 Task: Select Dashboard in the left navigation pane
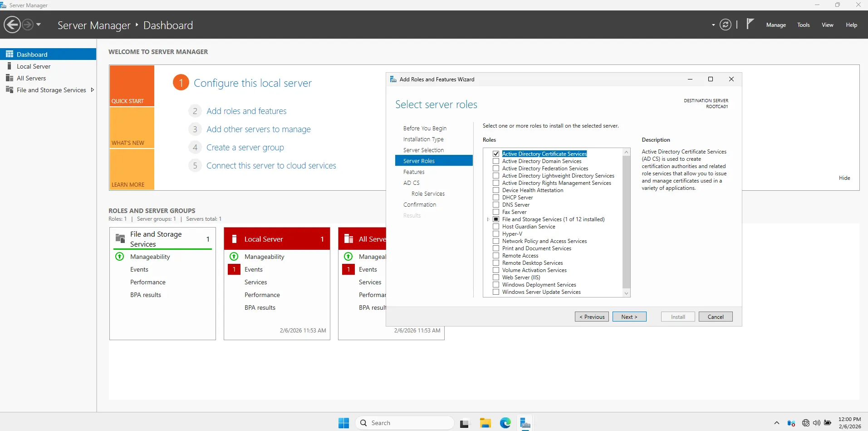point(48,54)
